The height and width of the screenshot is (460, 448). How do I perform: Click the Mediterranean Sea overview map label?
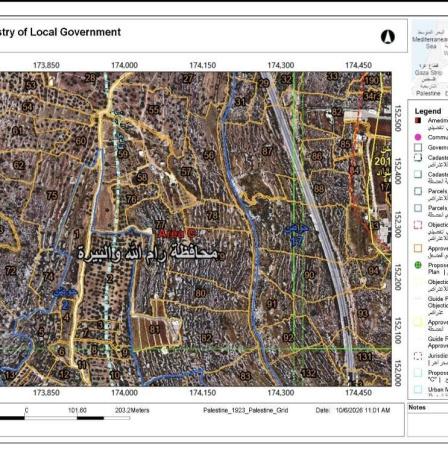coord(430,43)
